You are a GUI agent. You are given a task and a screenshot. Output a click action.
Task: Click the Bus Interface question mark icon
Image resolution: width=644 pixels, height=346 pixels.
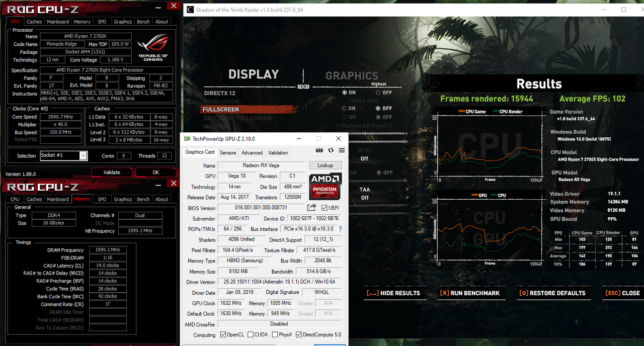[340, 229]
